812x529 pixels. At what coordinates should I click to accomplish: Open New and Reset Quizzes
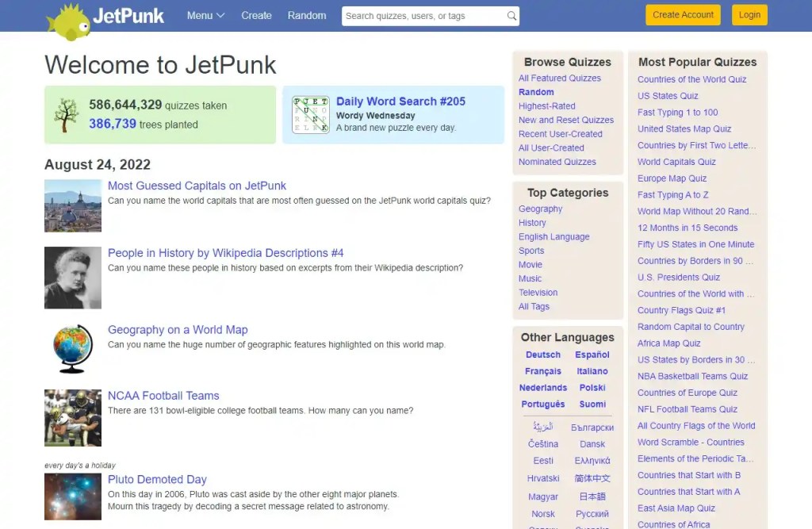[x=566, y=121]
